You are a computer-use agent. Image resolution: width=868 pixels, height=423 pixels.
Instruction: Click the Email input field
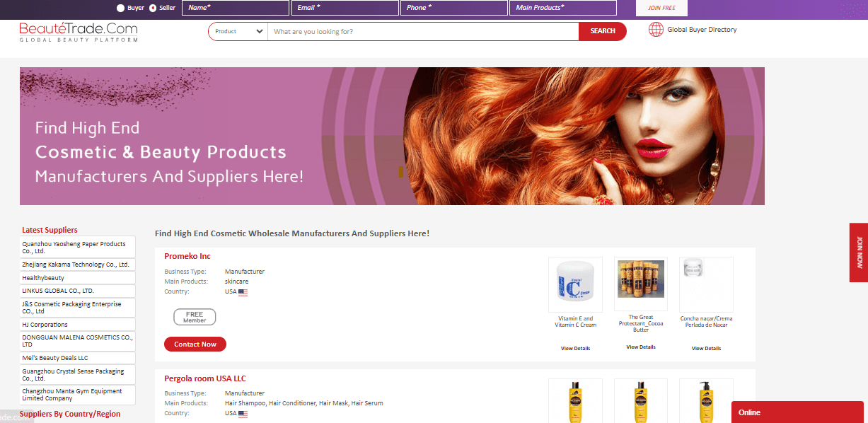coord(345,8)
